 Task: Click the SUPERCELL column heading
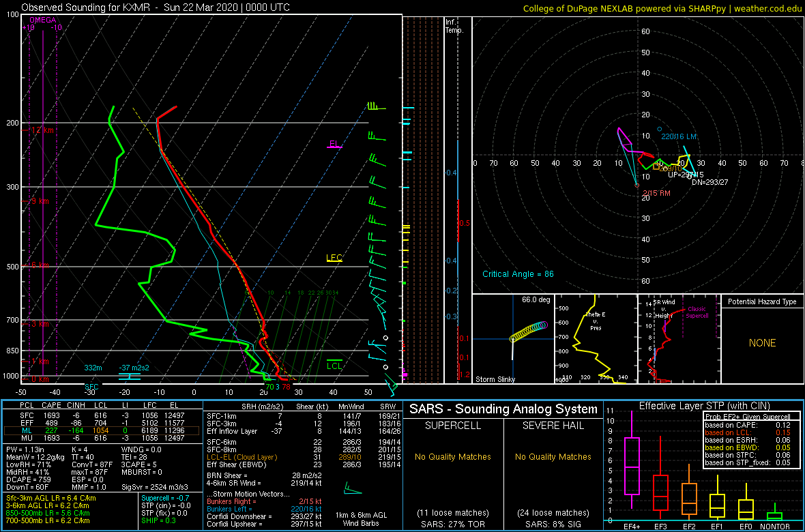(x=453, y=426)
